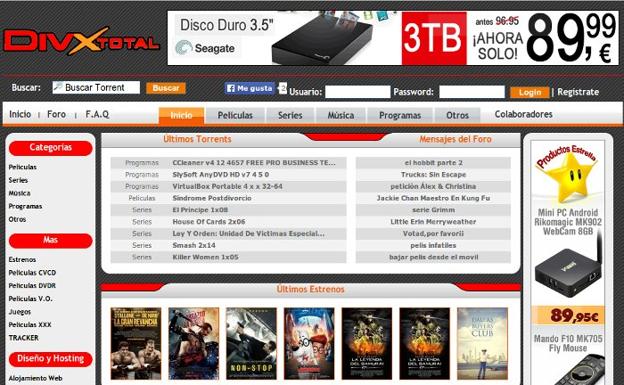The width and height of the screenshot is (624, 385).
Task: Switch to the Música tab
Action: [341, 115]
